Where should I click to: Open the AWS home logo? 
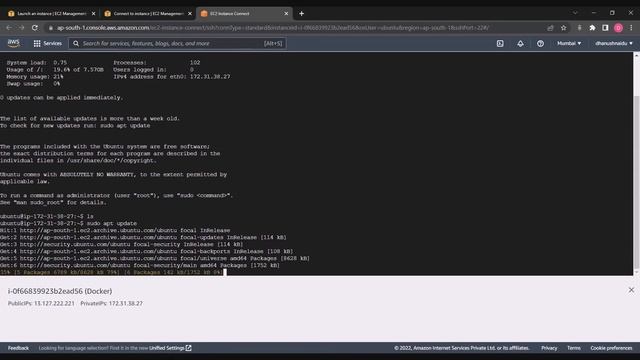[13, 43]
